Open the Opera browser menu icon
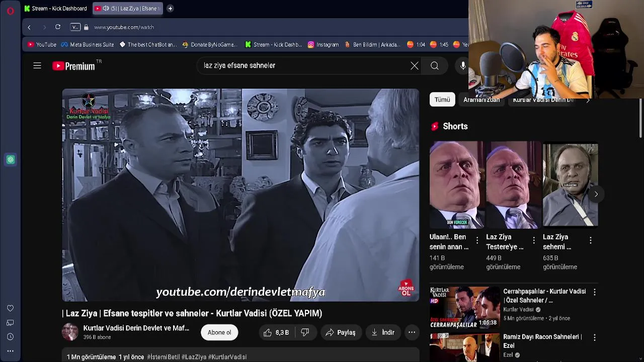 coord(10,11)
